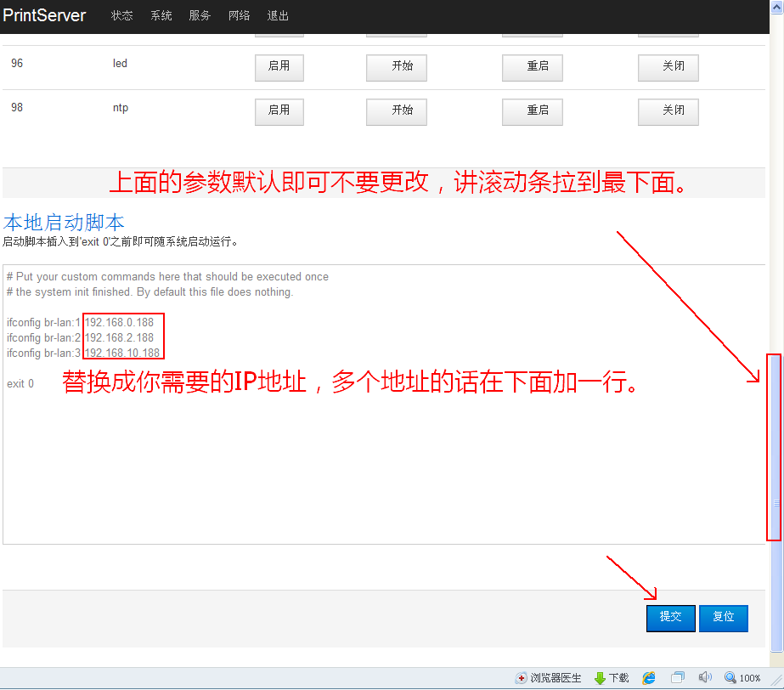Open the 系统 menu
This screenshot has width=784, height=690.
click(x=161, y=16)
